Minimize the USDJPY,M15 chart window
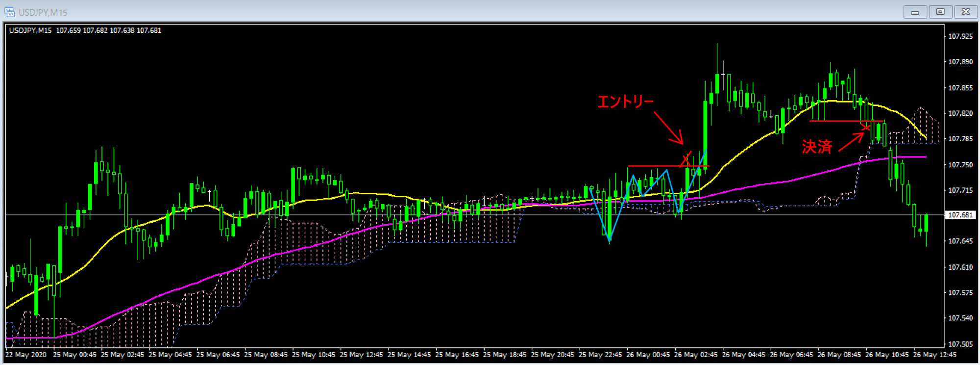This screenshot has height=365, width=980. 915,12
